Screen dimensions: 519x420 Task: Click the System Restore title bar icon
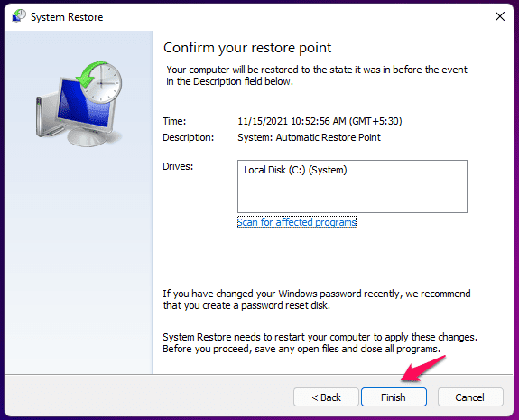(x=19, y=16)
